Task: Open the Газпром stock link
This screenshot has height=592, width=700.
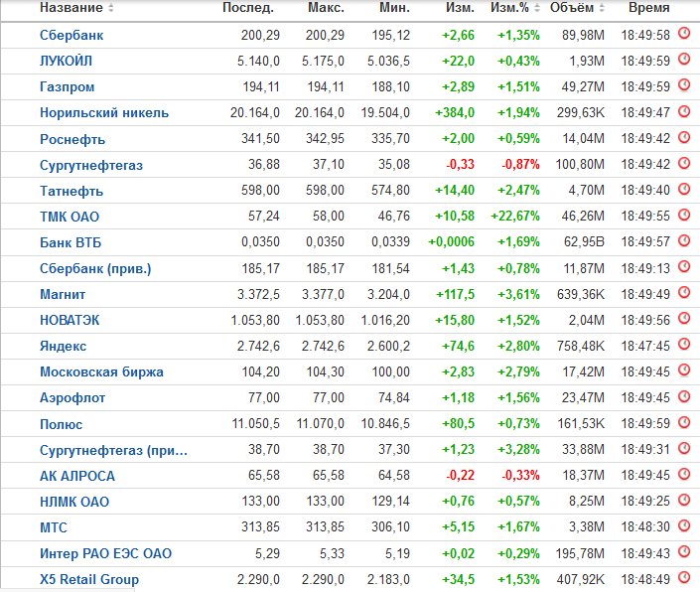Action: pos(67,86)
